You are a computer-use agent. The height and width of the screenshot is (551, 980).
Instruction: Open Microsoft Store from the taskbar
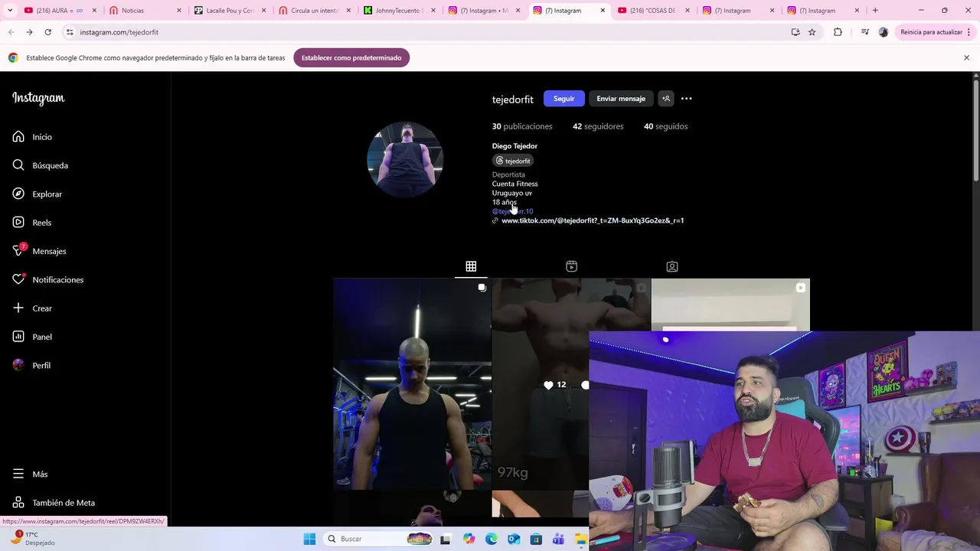point(536,539)
